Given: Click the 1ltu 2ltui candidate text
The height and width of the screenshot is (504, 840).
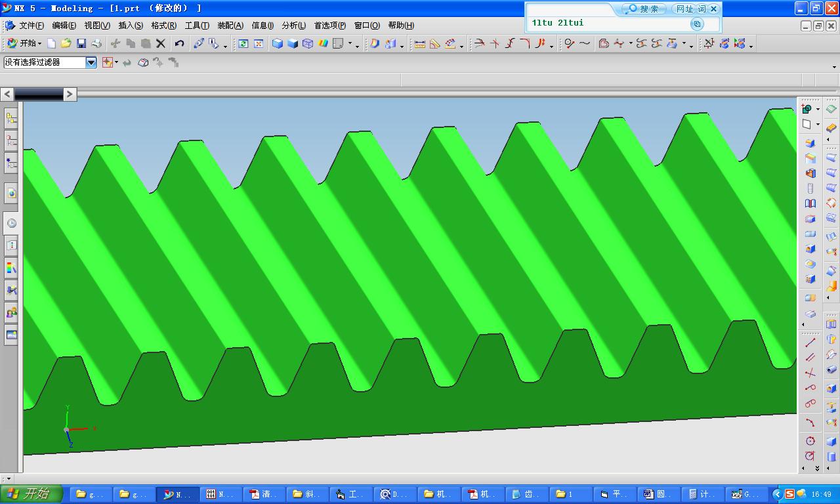Looking at the screenshot, I should coord(557,23).
